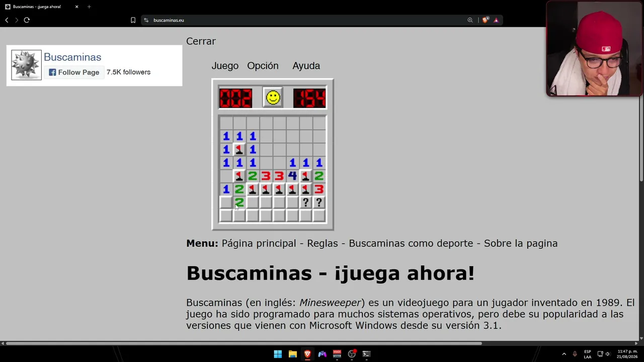Click the red timer display

coord(309,98)
